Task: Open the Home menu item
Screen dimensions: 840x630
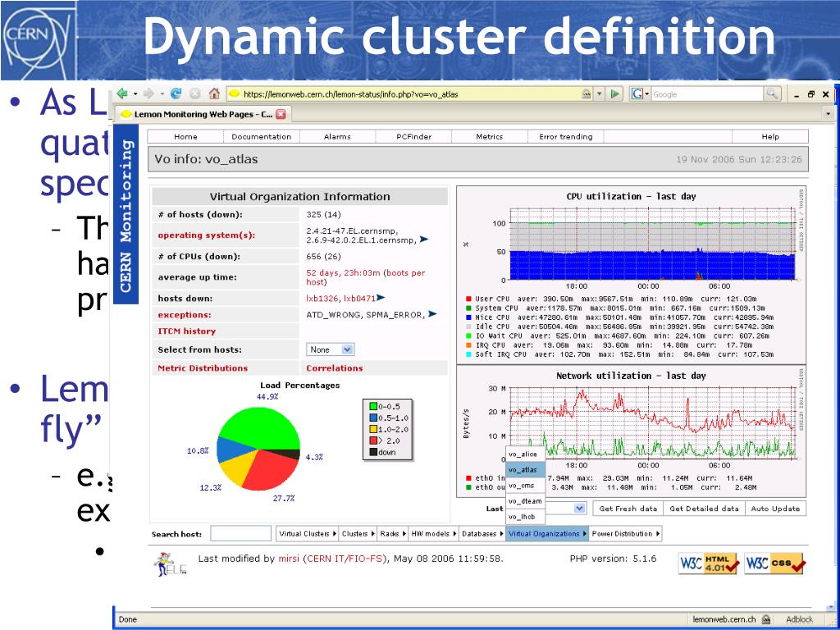Action: click(x=185, y=137)
